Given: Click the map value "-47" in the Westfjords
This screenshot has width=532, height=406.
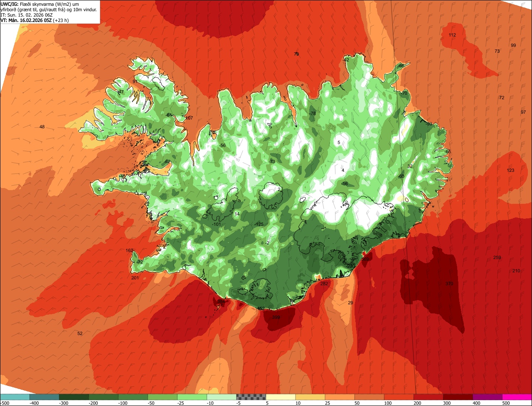Looking at the screenshot, I should [x=120, y=92].
